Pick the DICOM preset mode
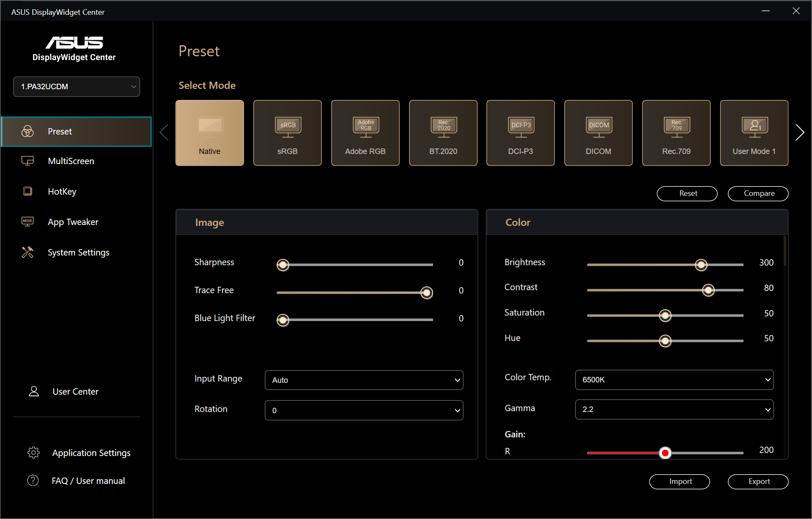The height and width of the screenshot is (519, 812). 598,133
